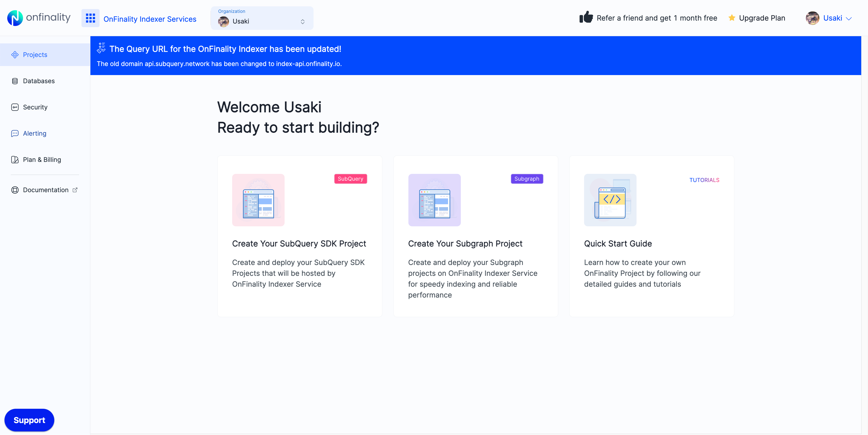
Task: Click the Documentation lifebuoy icon
Action: click(x=15, y=190)
